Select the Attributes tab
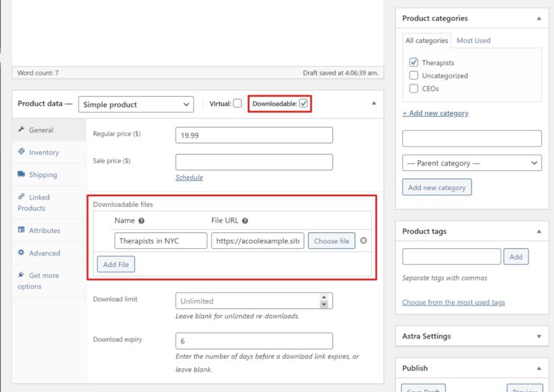Viewport: 554px width, 392px height. (43, 230)
